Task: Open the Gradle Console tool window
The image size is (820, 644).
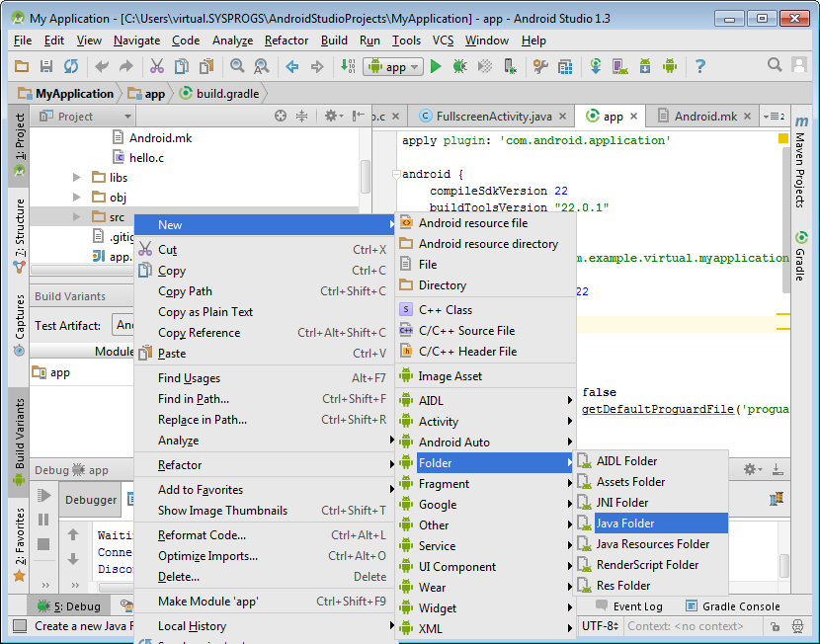Action: click(x=733, y=606)
